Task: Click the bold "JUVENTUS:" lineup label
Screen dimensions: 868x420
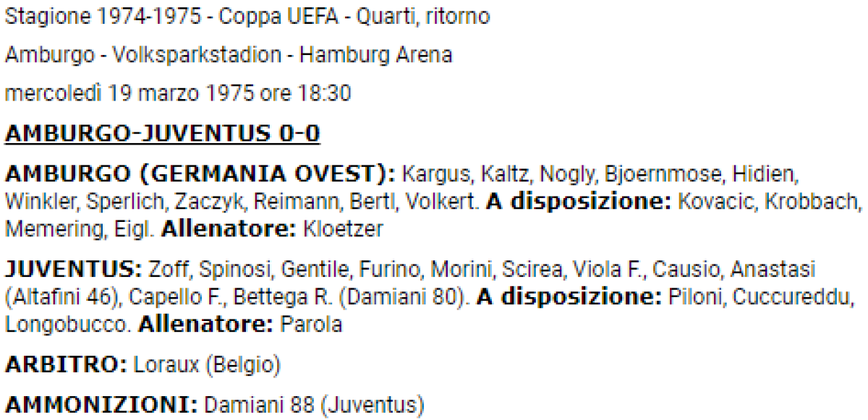Action: (73, 270)
